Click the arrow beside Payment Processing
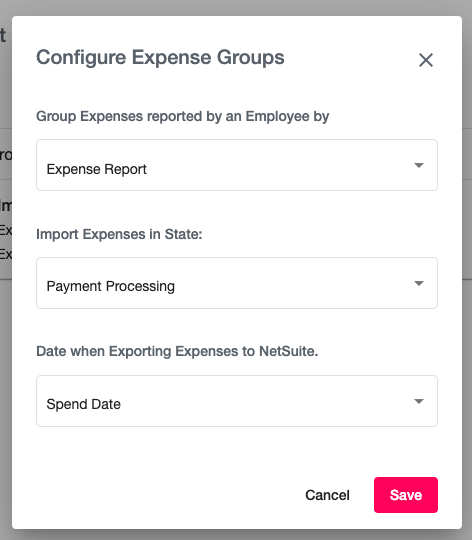Image resolution: width=472 pixels, height=540 pixels. (x=419, y=283)
